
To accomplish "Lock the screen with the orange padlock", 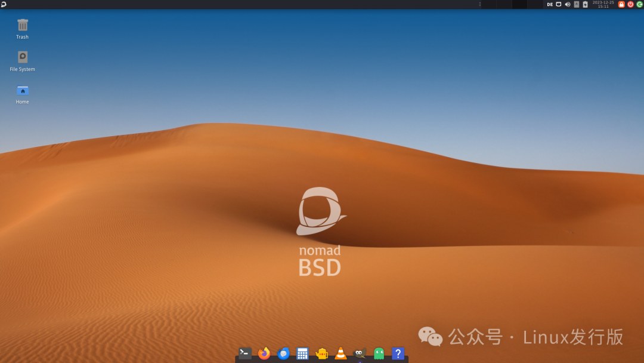I will tap(621, 4).
